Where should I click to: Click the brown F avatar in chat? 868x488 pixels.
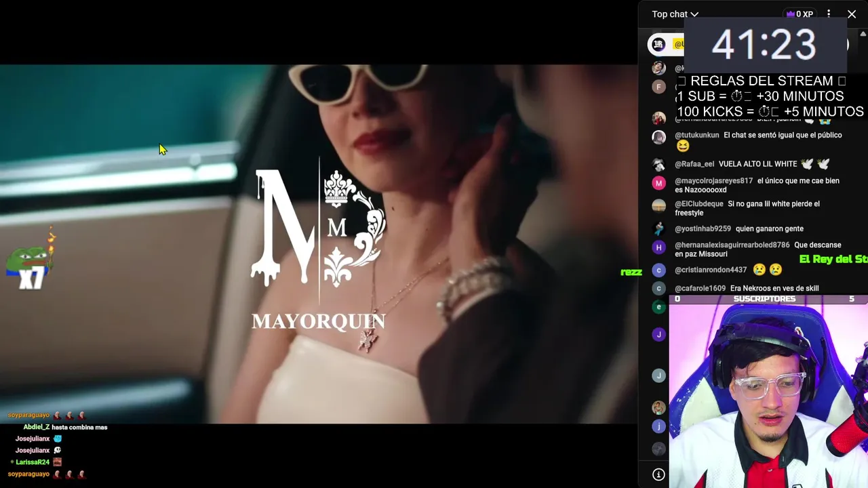click(x=658, y=87)
